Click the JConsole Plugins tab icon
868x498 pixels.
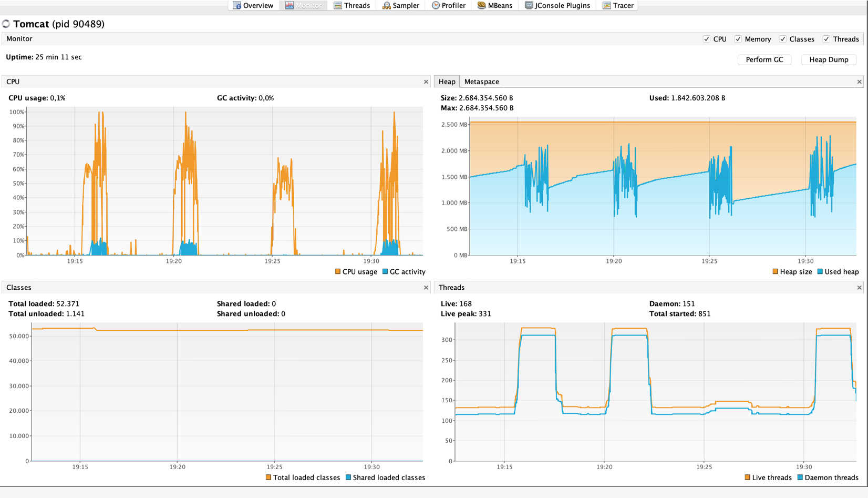coord(529,5)
